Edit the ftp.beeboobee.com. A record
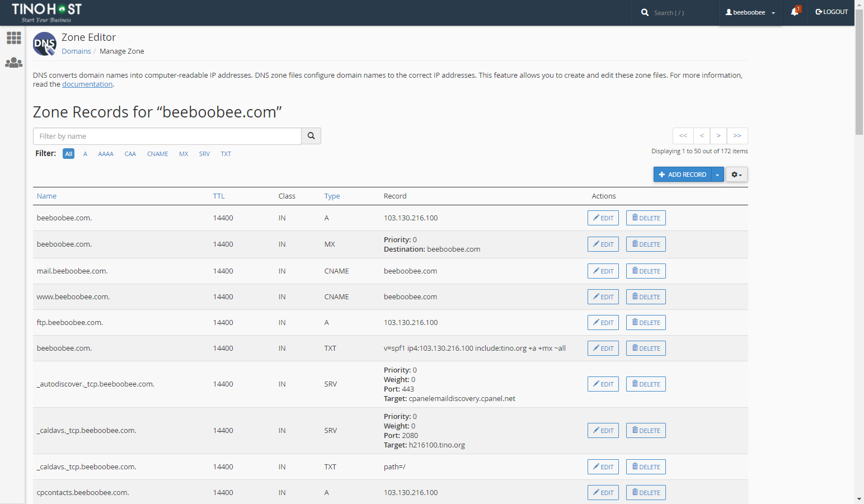Image resolution: width=864 pixels, height=504 pixels. click(603, 323)
